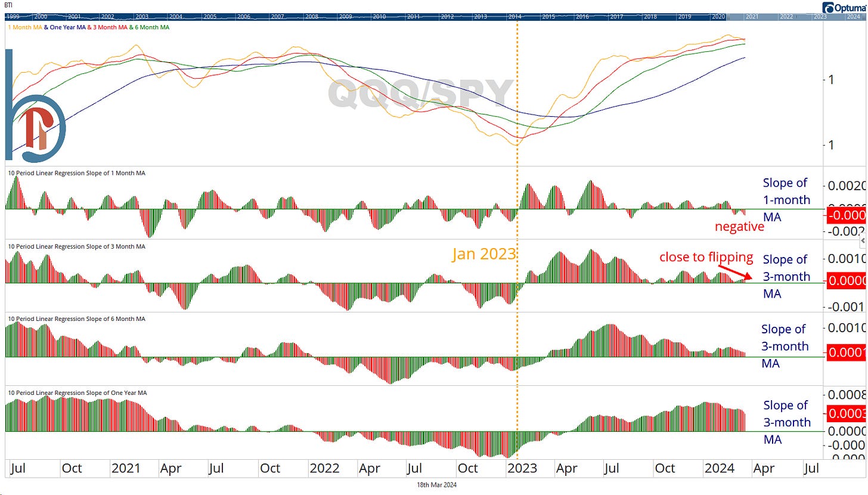The image size is (868, 495).
Task: Jump to 2016 on the overview timeline
Action: click(x=583, y=17)
